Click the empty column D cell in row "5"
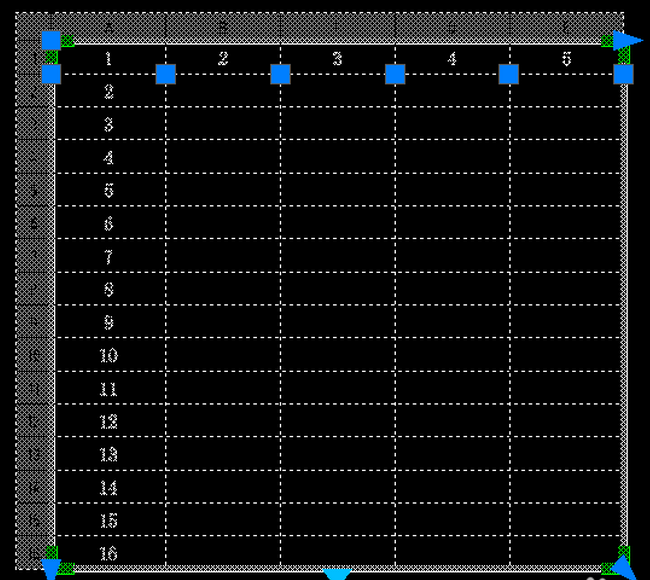 coord(452,189)
